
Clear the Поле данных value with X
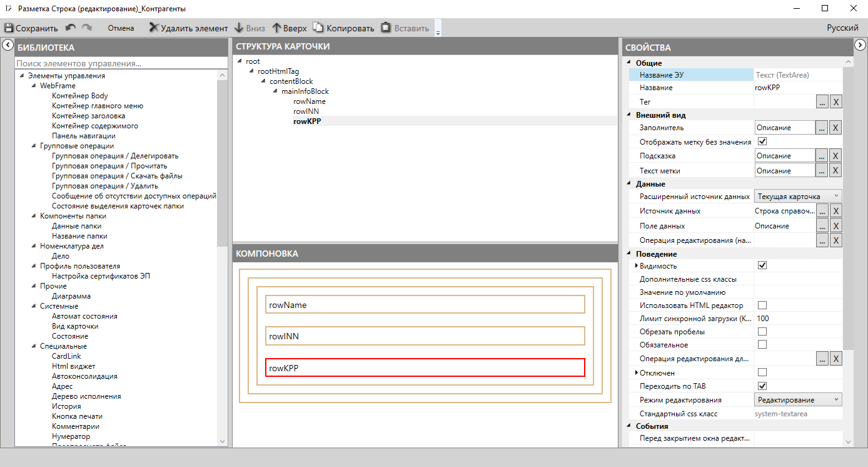(835, 226)
